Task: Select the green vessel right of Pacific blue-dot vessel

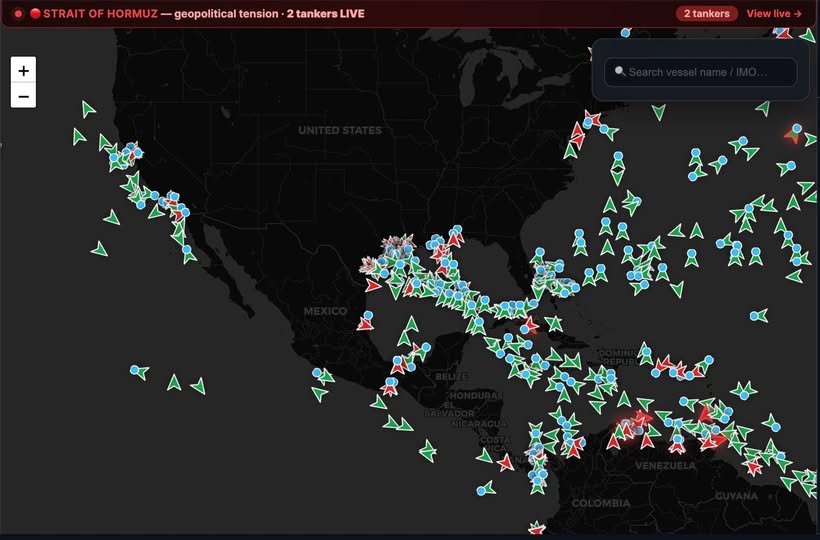Action: coord(174,382)
